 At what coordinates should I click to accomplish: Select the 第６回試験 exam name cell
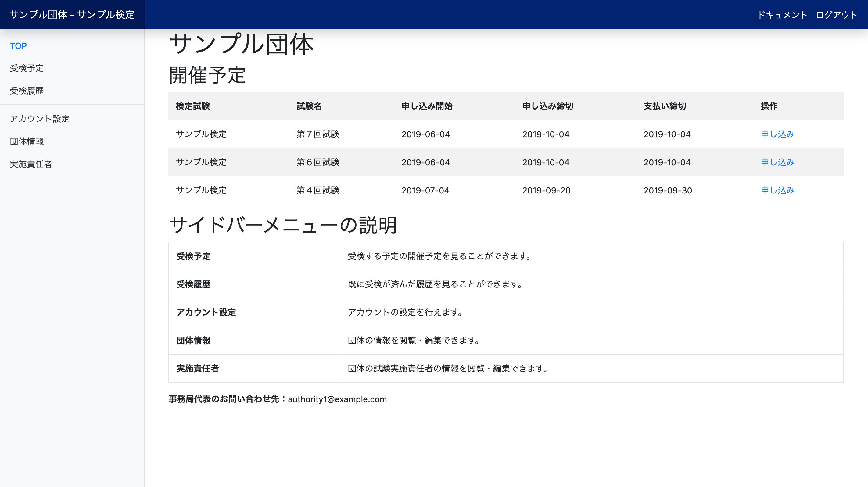[318, 162]
